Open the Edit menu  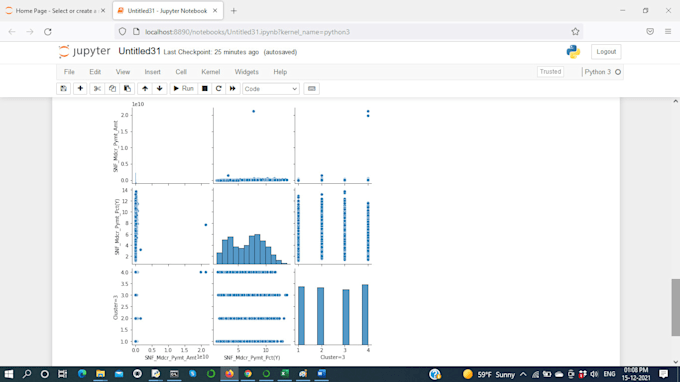(x=95, y=72)
